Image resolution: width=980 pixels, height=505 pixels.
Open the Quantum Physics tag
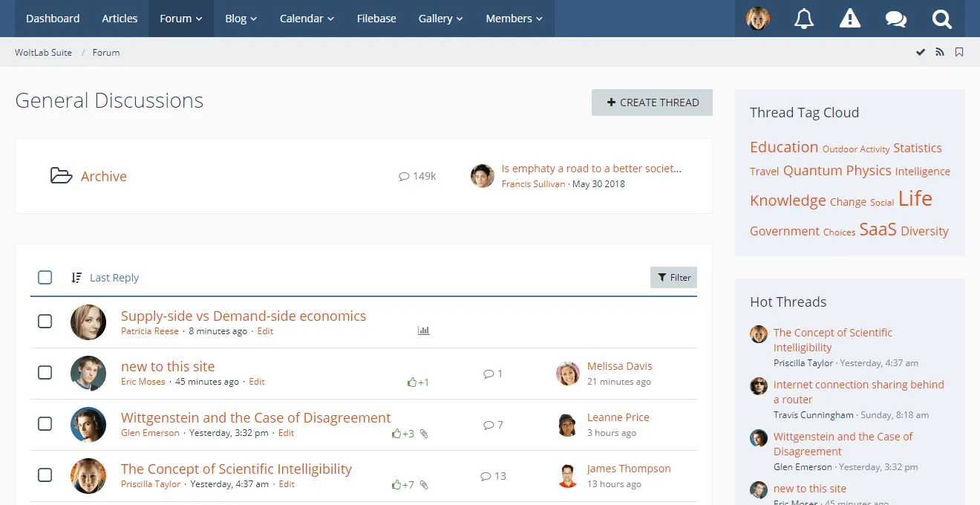[837, 171]
